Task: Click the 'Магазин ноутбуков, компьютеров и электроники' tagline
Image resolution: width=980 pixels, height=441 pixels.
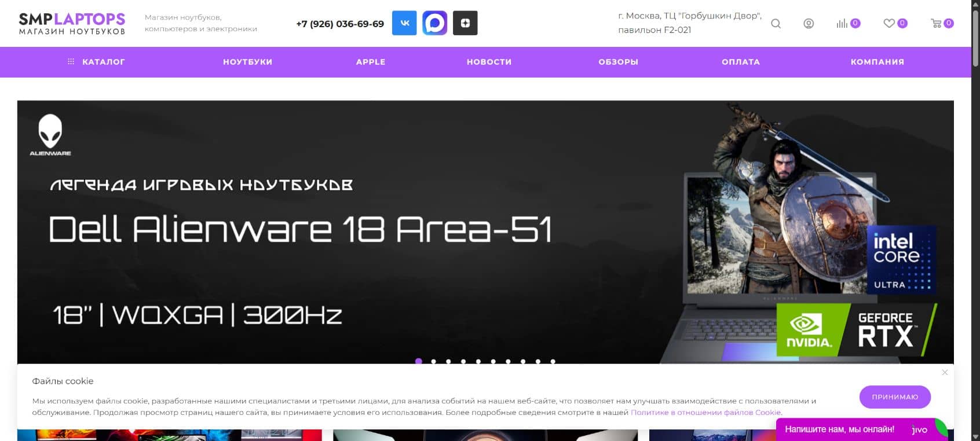Action: [201, 23]
